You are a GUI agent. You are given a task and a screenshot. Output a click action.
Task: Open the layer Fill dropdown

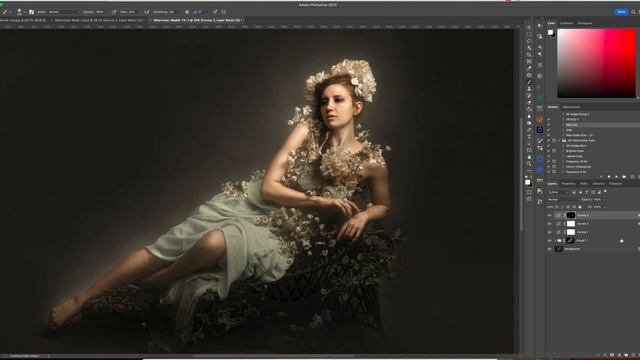coord(600,207)
